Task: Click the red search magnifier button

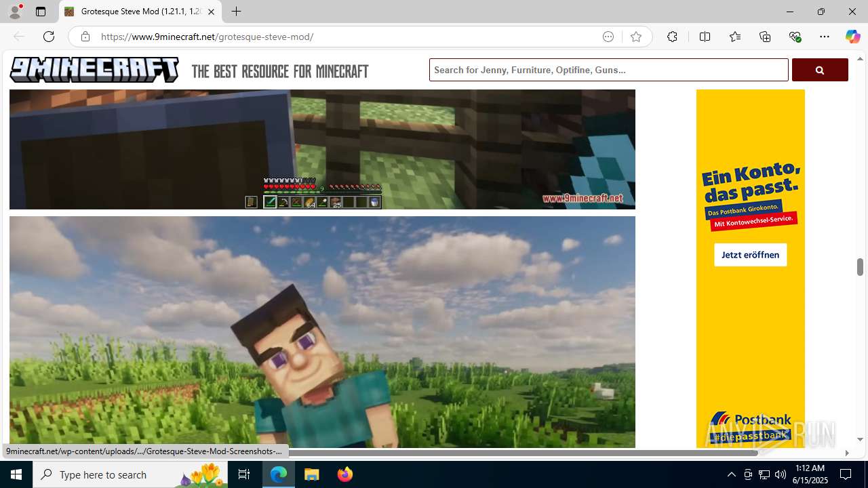Action: [x=820, y=70]
